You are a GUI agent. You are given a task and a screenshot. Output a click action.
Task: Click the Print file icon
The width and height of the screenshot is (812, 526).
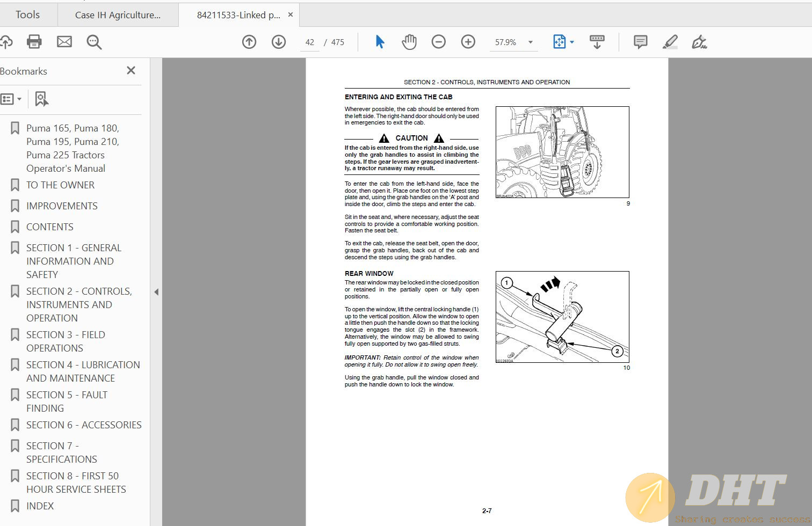coord(34,42)
